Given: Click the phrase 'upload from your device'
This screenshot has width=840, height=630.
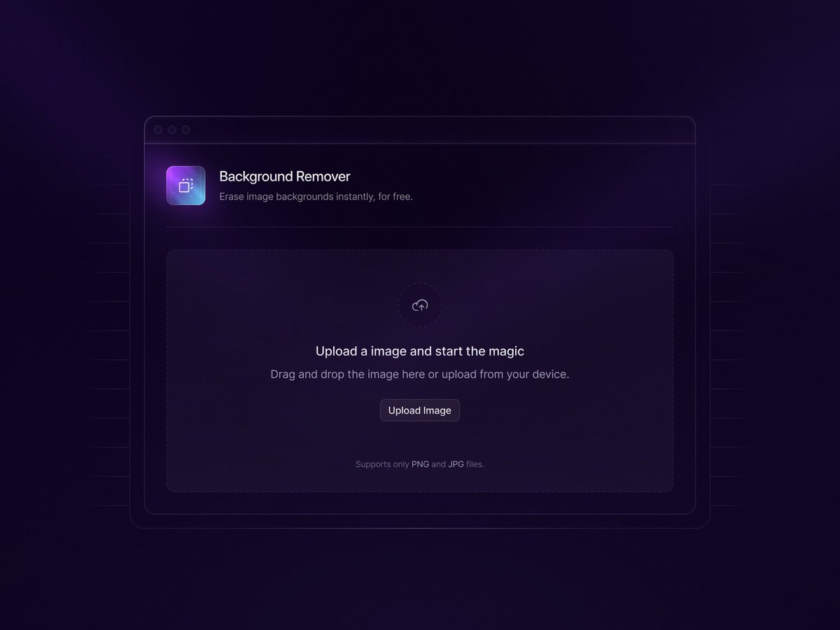Looking at the screenshot, I should click(505, 374).
